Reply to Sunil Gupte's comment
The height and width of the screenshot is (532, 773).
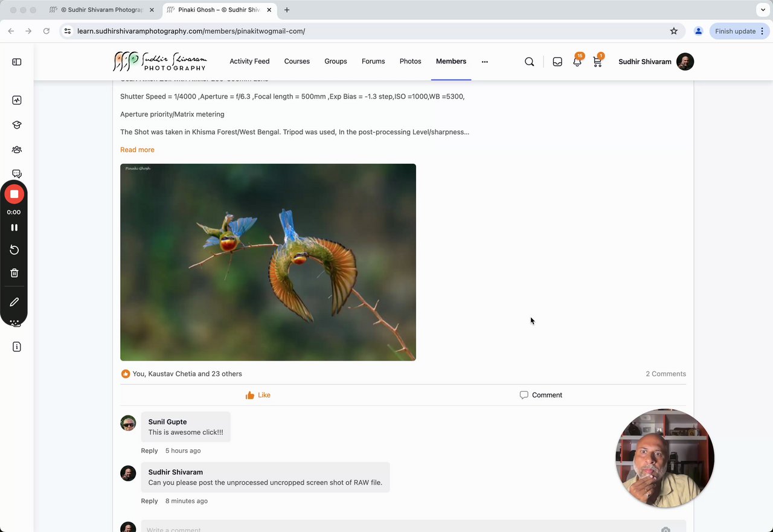pyautogui.click(x=149, y=450)
